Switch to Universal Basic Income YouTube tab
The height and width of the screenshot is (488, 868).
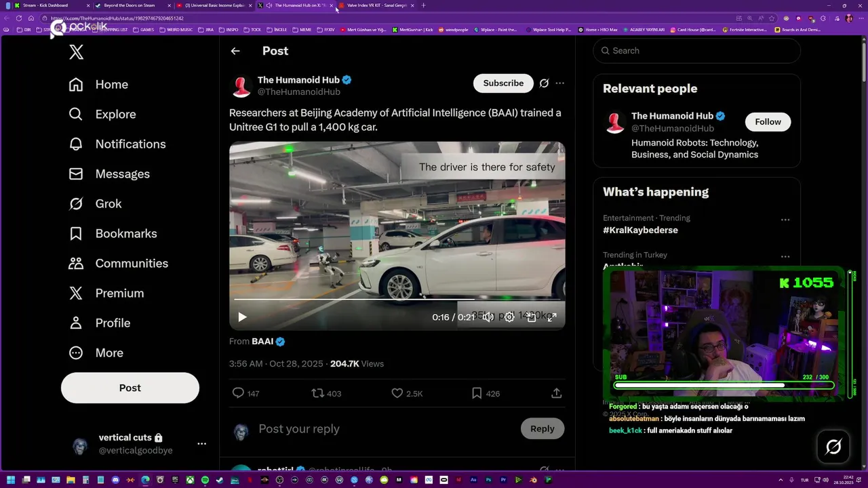[213, 5]
